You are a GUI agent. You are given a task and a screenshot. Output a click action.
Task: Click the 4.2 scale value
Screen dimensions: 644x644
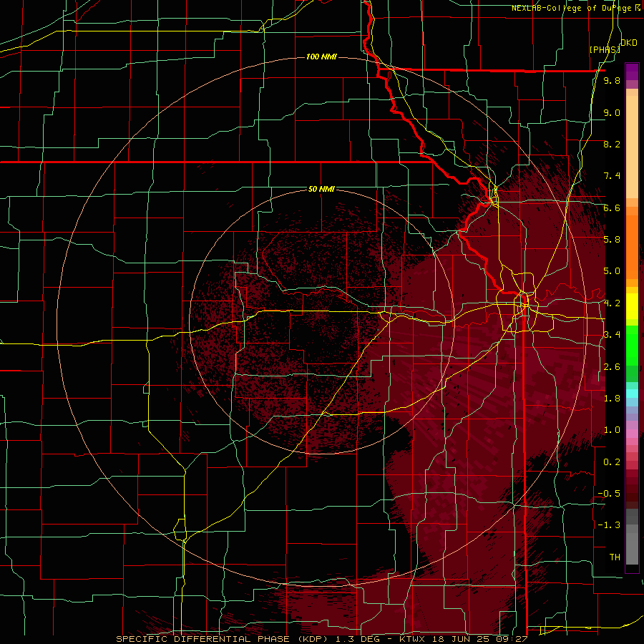point(612,303)
